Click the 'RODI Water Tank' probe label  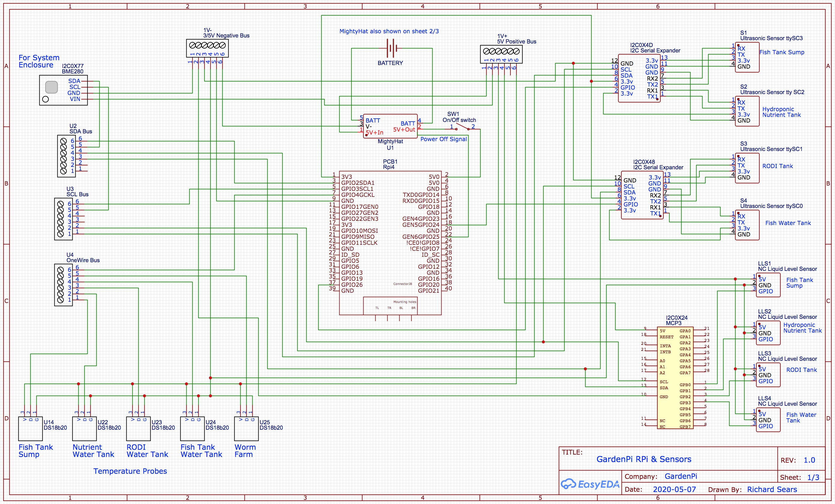coord(147,451)
